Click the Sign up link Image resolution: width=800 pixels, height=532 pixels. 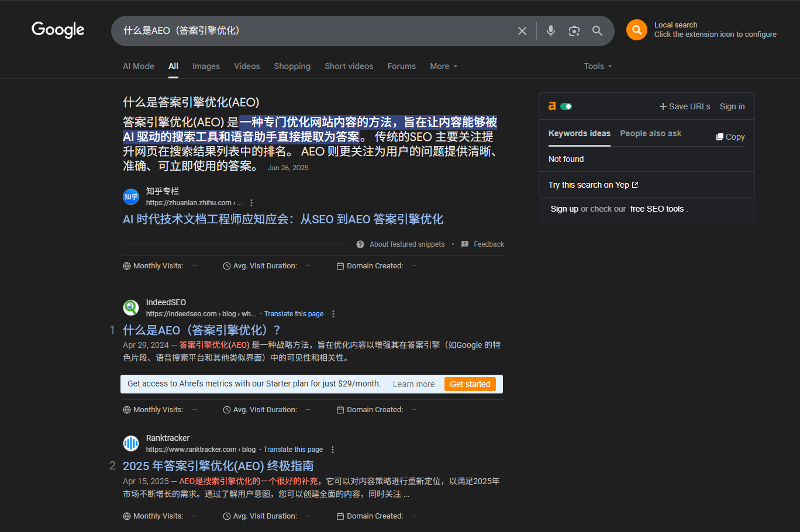pyautogui.click(x=564, y=209)
